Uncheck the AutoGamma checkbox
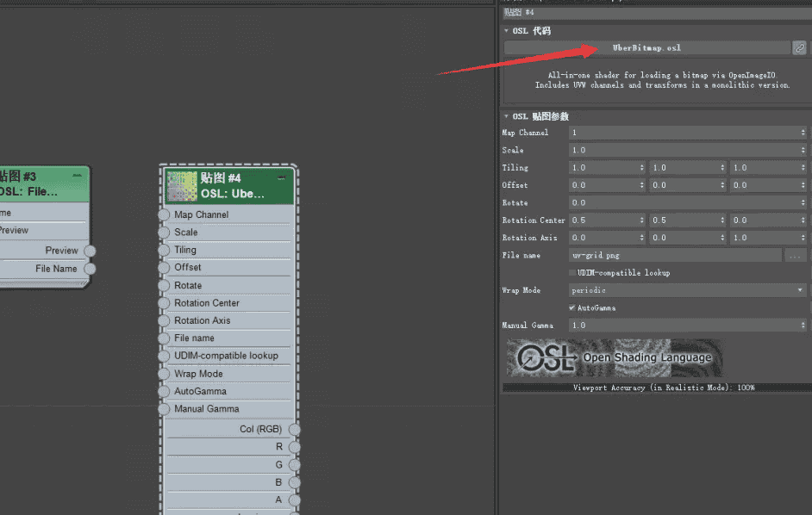Viewport: 812px width, 515px height. point(572,307)
